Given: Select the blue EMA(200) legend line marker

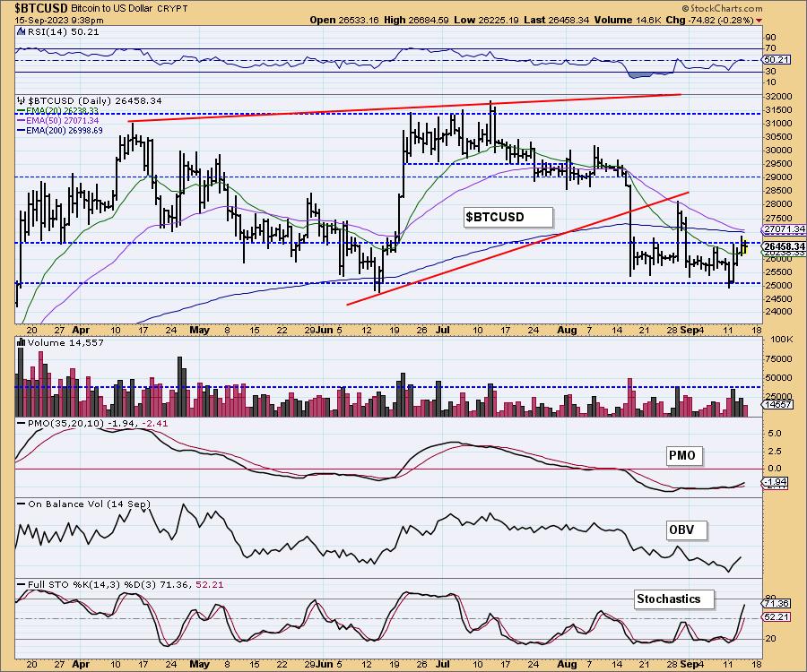Looking at the screenshot, I should 22,131.
